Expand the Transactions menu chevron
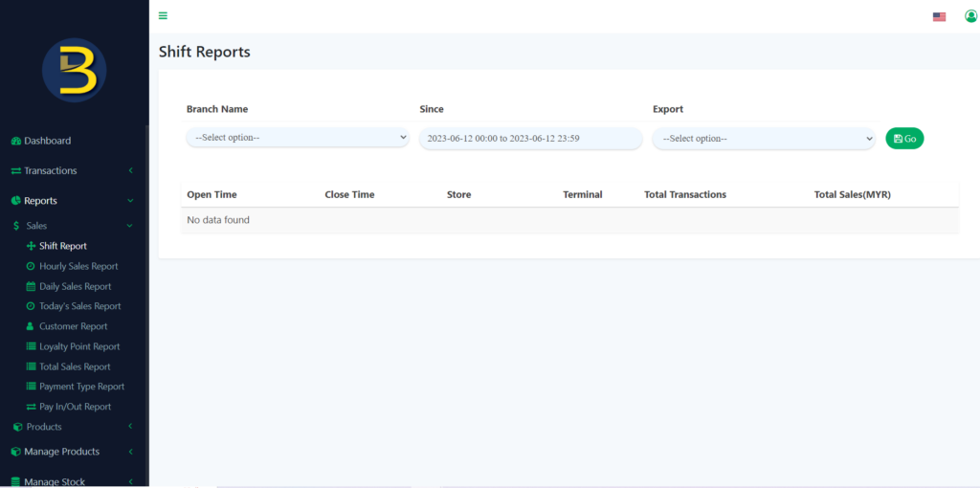Image resolution: width=980 pixels, height=488 pixels. 130,170
